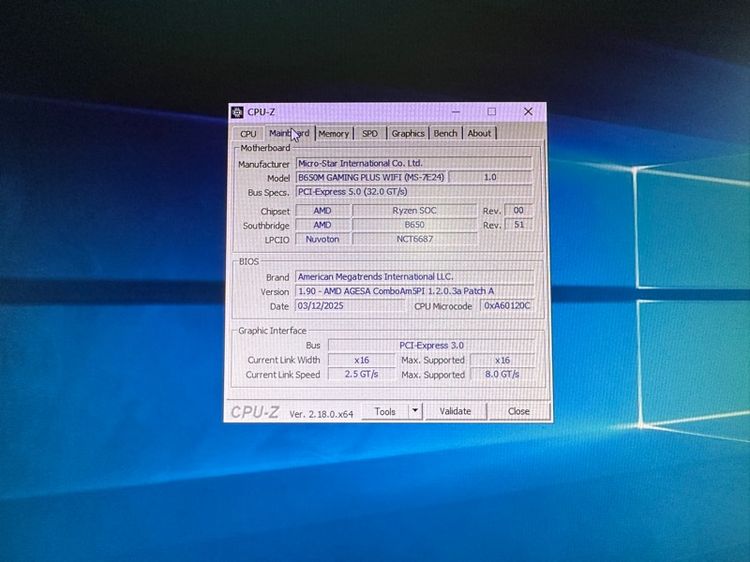Click the CPU-Z window title text
Image resolution: width=750 pixels, height=562 pixels.
(x=261, y=112)
